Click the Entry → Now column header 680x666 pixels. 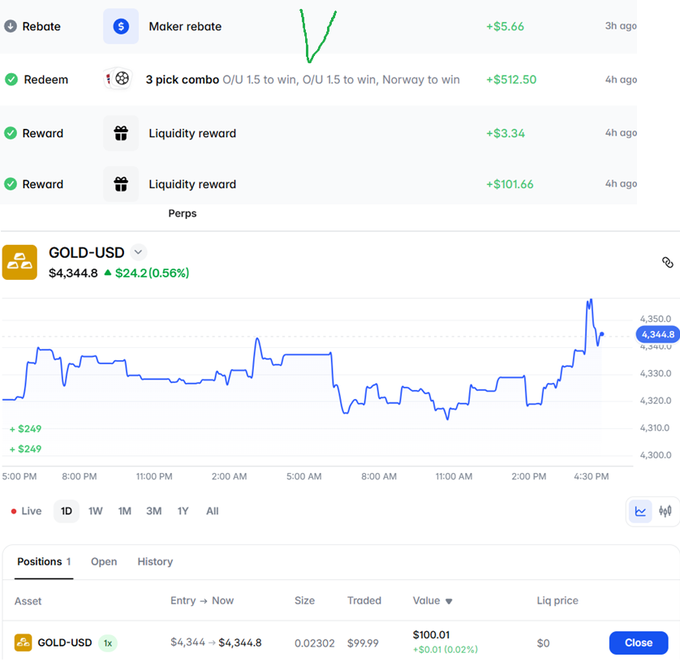202,601
